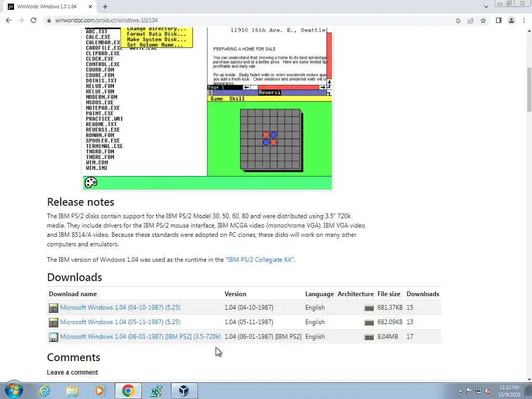Open the Chrome three-dot menu
The image size is (532, 399).
(x=524, y=20)
